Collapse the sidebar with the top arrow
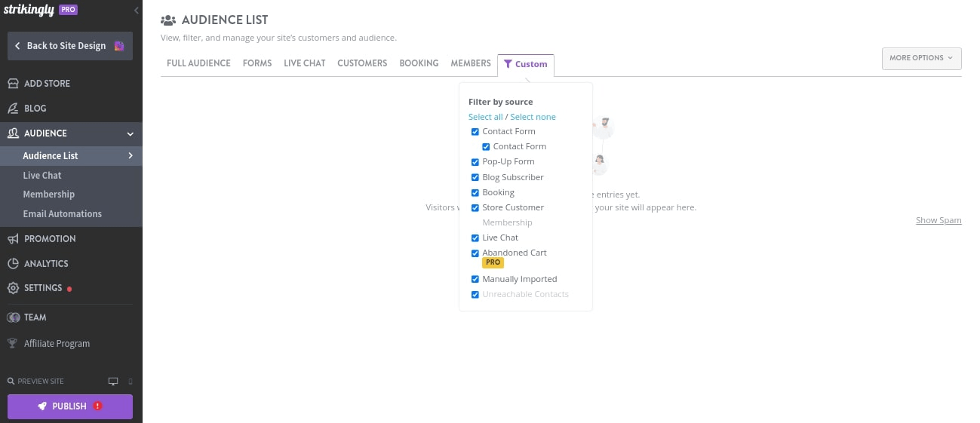The height and width of the screenshot is (423, 980). [136, 11]
